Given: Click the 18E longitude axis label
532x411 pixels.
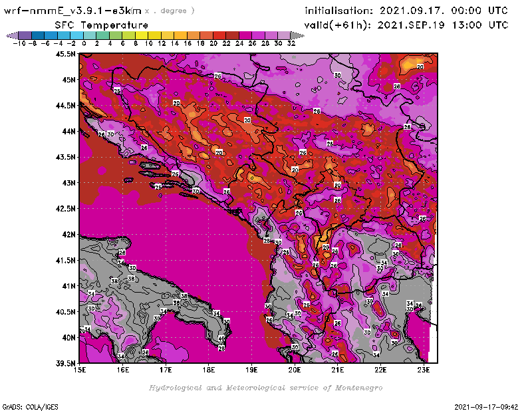Looking at the screenshot, I should (209, 370).
